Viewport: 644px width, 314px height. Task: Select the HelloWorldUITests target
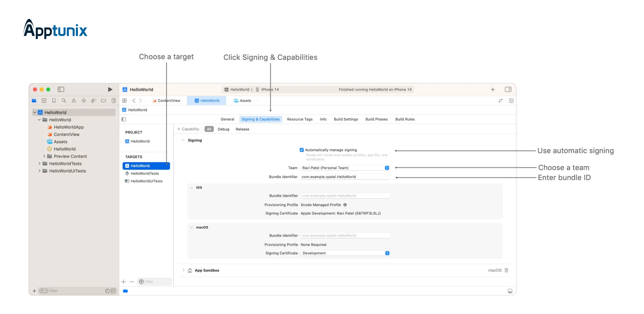pyautogui.click(x=147, y=181)
